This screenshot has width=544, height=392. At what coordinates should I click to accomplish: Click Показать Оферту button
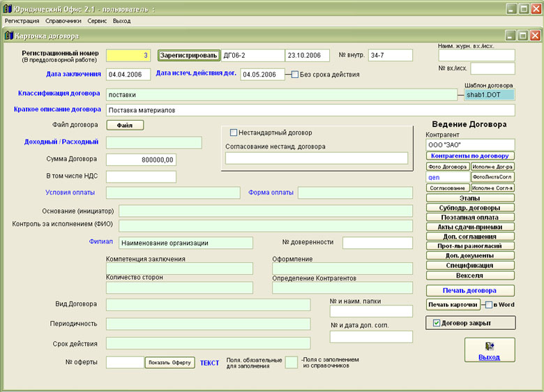(x=169, y=363)
